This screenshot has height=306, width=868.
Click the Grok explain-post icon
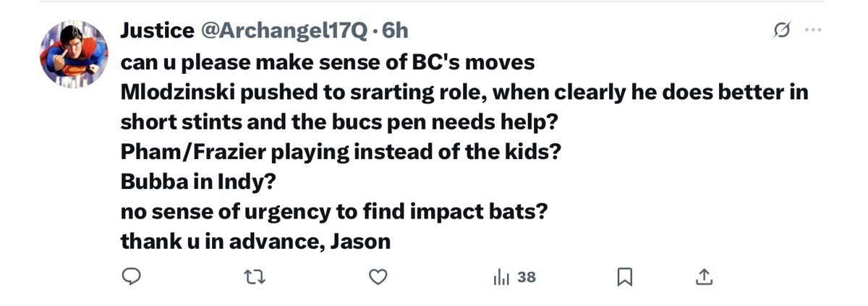coord(781,30)
